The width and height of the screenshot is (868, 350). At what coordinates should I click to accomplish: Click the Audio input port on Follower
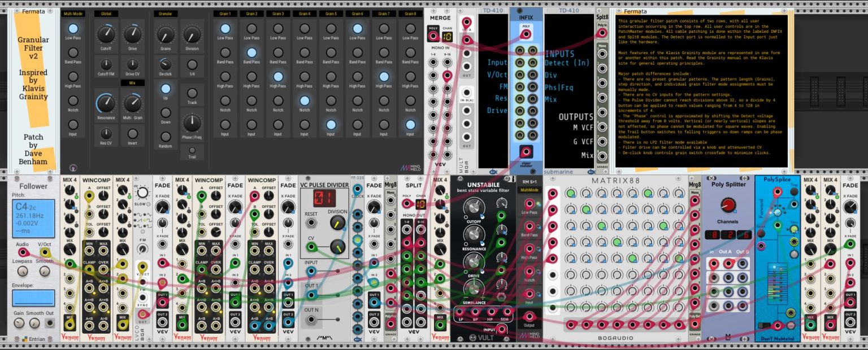23,252
